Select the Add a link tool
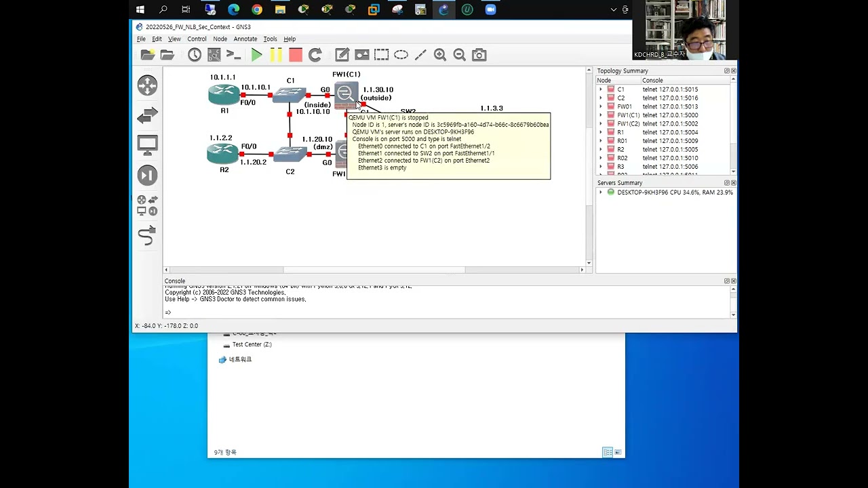 coord(147,236)
